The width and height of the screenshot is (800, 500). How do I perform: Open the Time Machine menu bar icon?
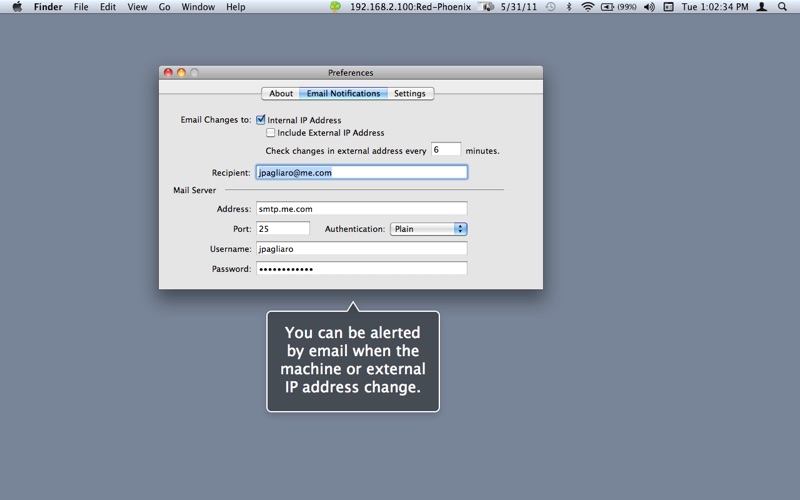(x=551, y=7)
